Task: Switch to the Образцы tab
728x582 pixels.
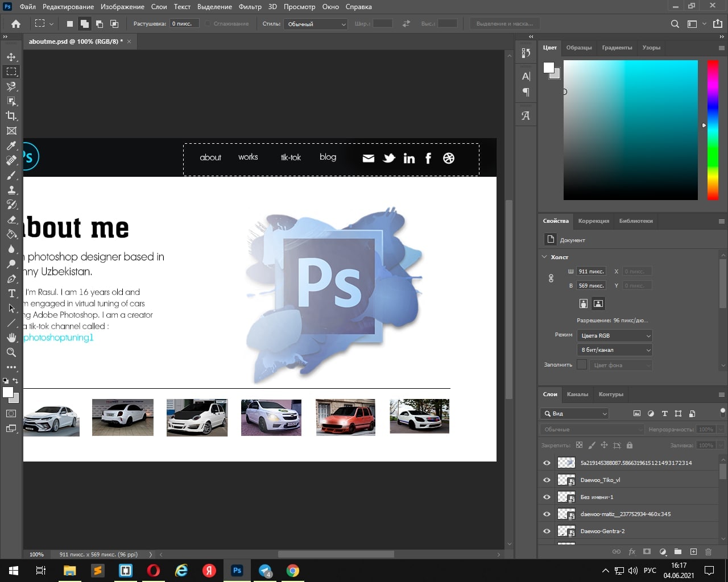Action: pyautogui.click(x=579, y=48)
